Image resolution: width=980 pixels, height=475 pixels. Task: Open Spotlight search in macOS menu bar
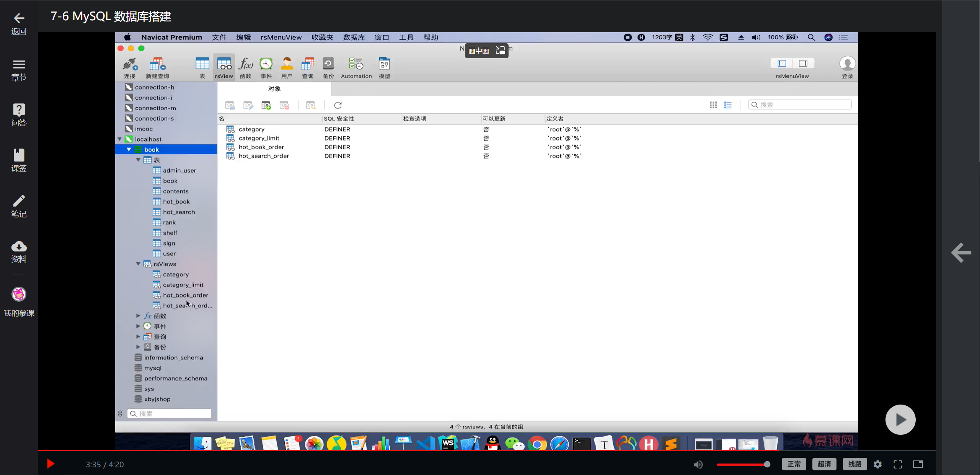pyautogui.click(x=811, y=37)
